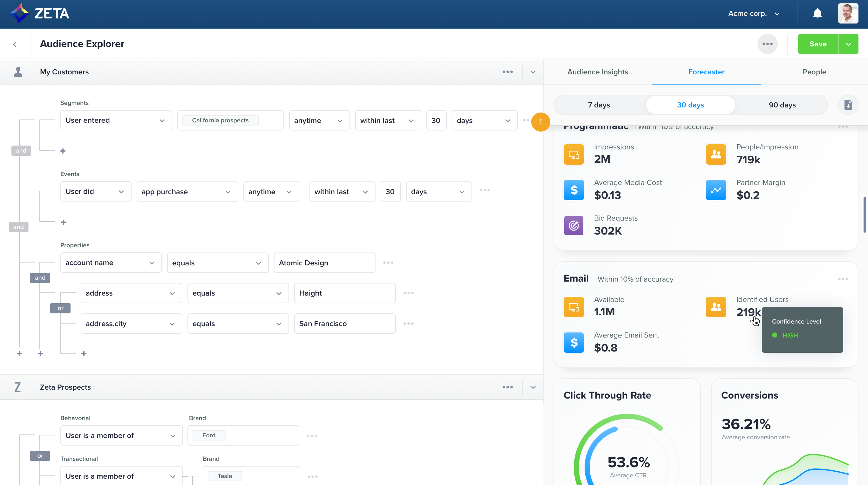Click the San Francisco value field
The height and width of the screenshot is (485, 868).
345,324
